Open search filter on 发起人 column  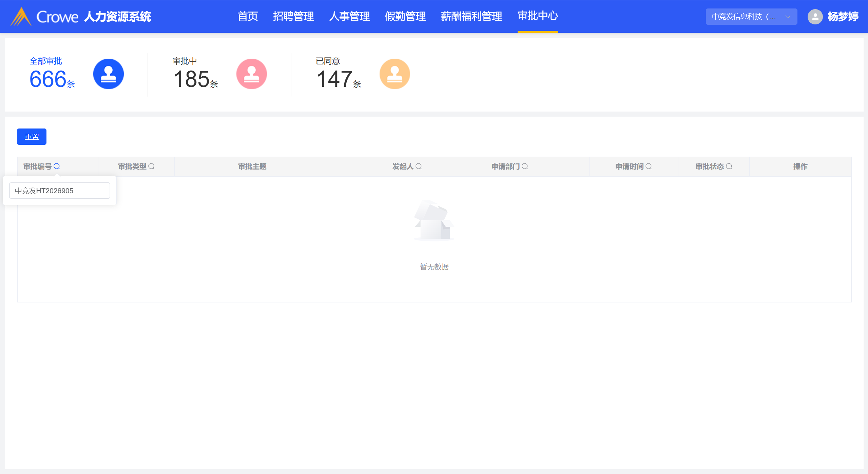pos(419,166)
